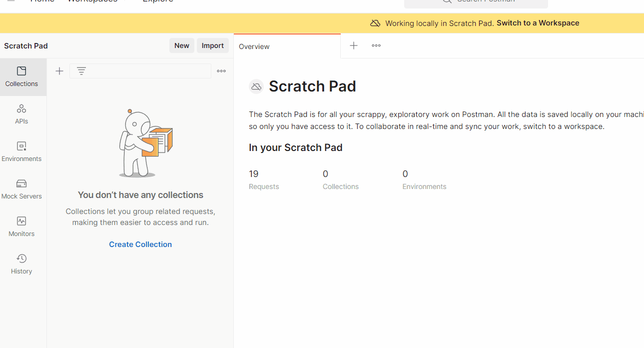Screen dimensions: 644x348
Task: Select the Overview tab
Action: point(287,46)
